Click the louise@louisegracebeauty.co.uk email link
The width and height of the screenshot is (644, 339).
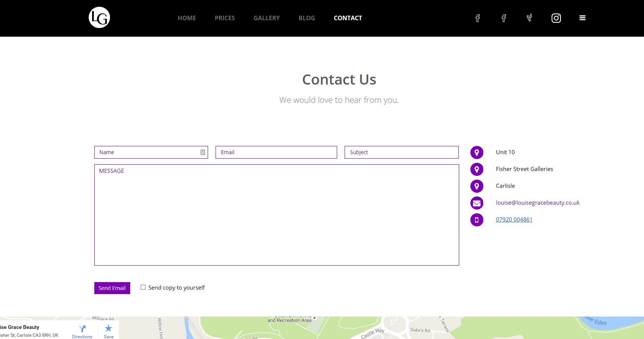[537, 203]
